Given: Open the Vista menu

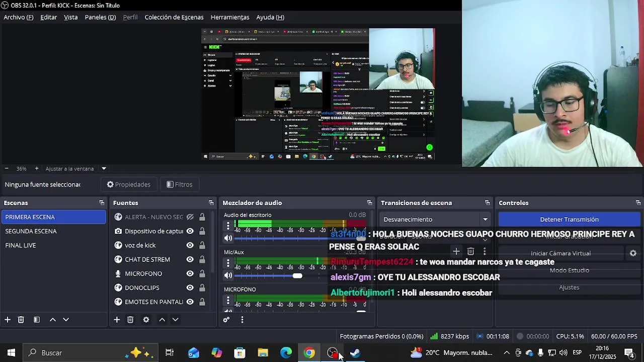Looking at the screenshot, I should coord(71,17).
